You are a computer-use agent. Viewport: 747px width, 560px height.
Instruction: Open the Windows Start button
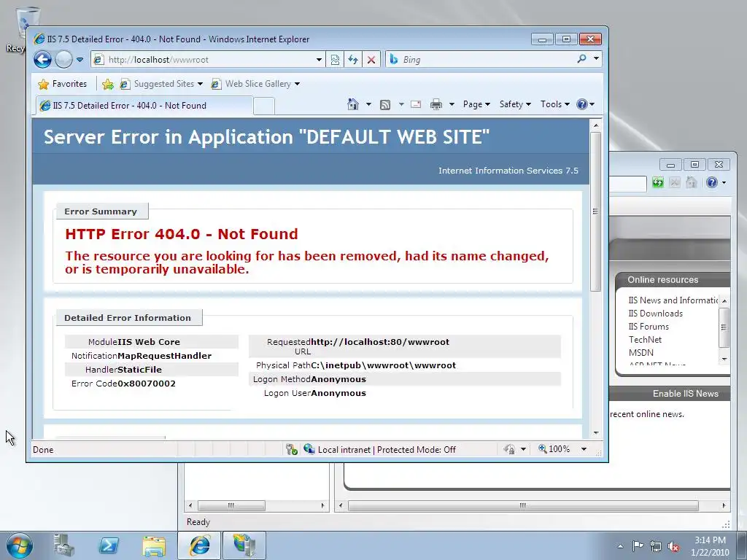point(20,545)
